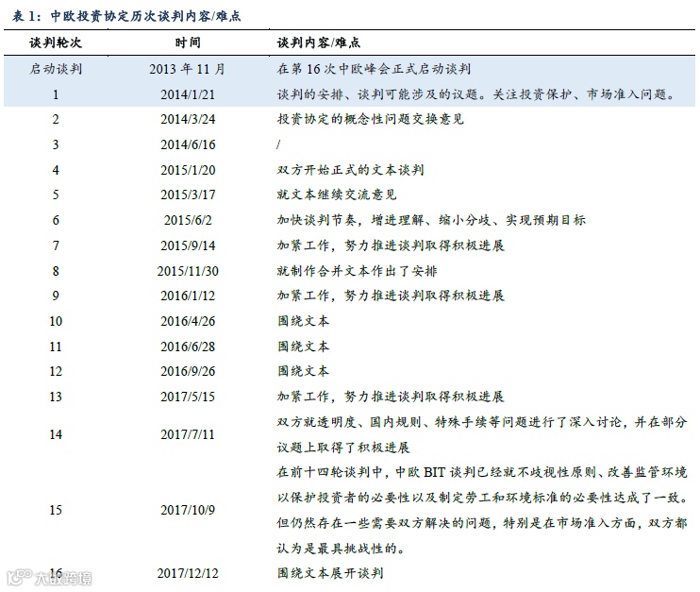Select the row label 启动谈判
The height and width of the screenshot is (592, 700).
pos(56,69)
